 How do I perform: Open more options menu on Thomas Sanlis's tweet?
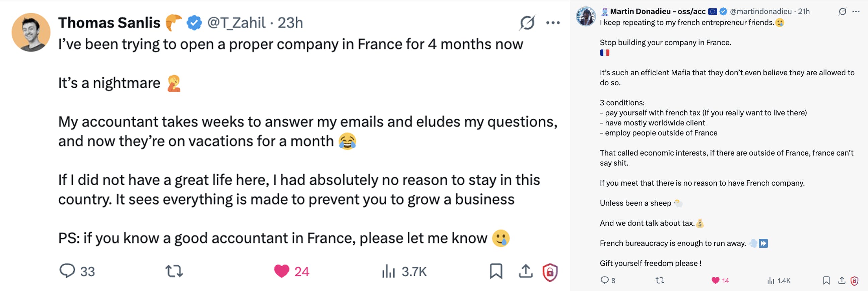click(553, 23)
